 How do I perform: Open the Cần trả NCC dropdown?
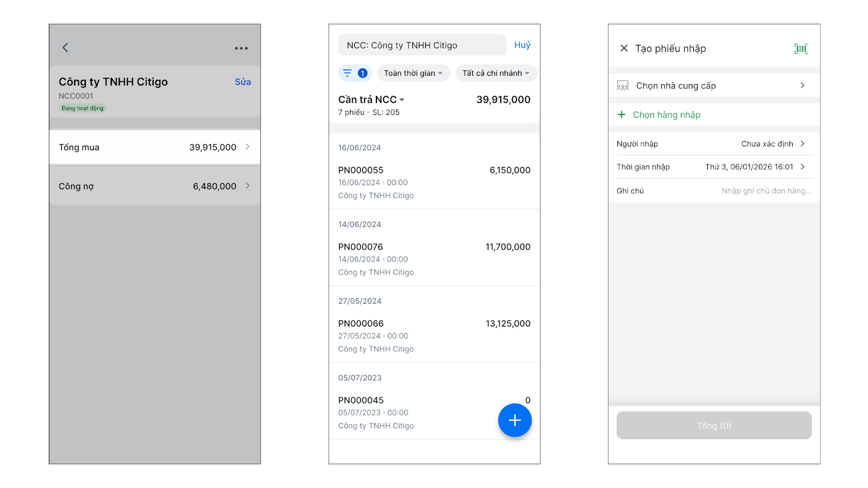(x=372, y=100)
